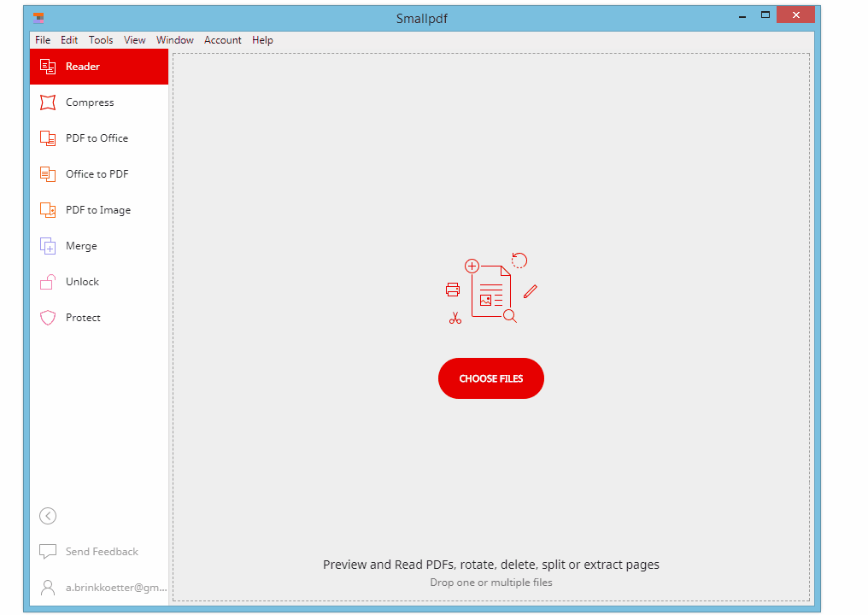Click the PDF to Image icon
Screen dimensions: 868x615
(48, 210)
